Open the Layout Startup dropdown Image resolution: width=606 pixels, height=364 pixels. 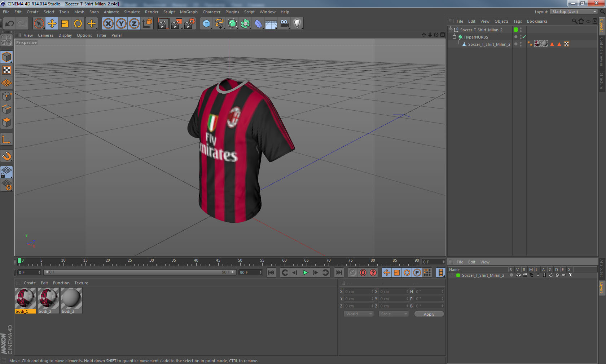tap(574, 12)
